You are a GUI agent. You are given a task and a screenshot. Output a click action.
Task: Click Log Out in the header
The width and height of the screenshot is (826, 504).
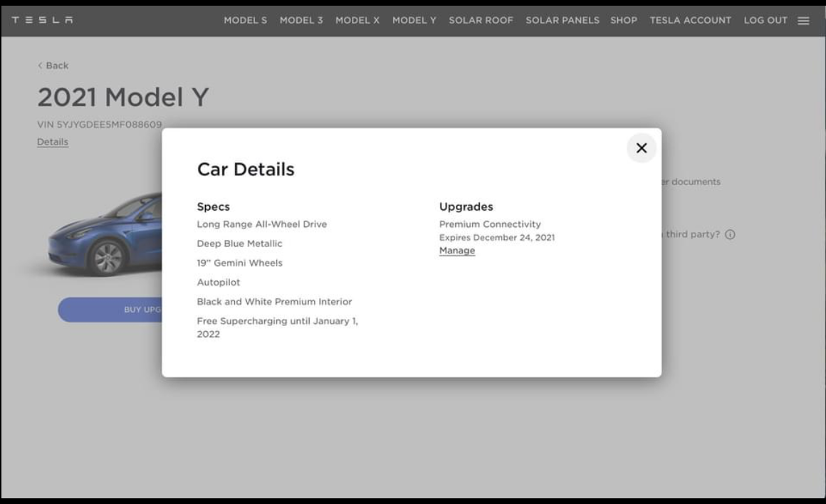(765, 20)
